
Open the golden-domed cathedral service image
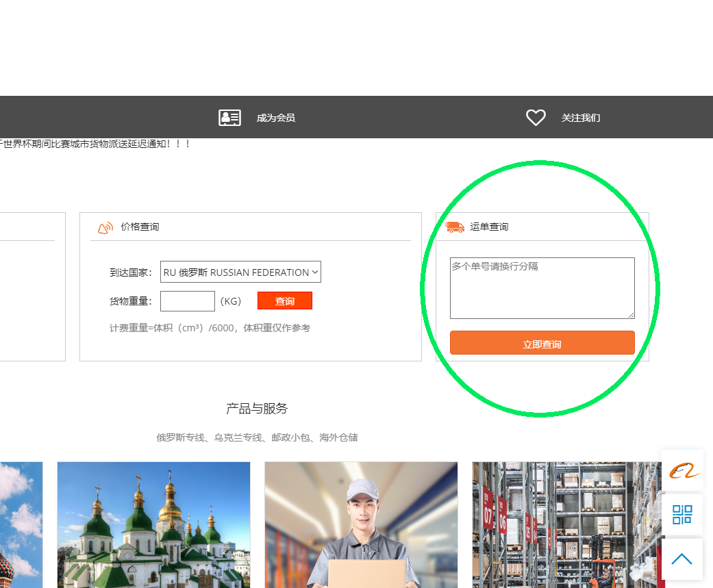click(x=153, y=525)
